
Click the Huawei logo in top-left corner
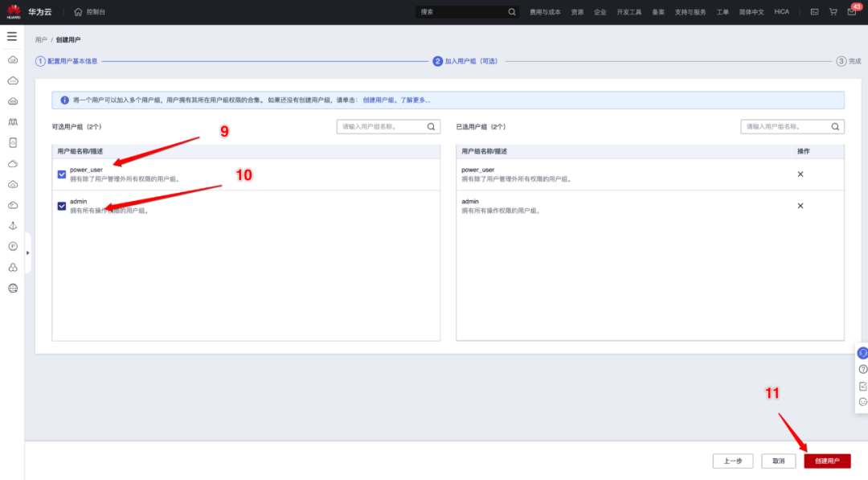pyautogui.click(x=14, y=12)
